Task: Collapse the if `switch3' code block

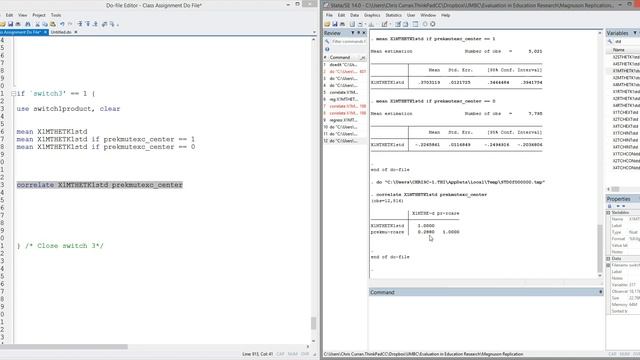Action: click(13, 93)
